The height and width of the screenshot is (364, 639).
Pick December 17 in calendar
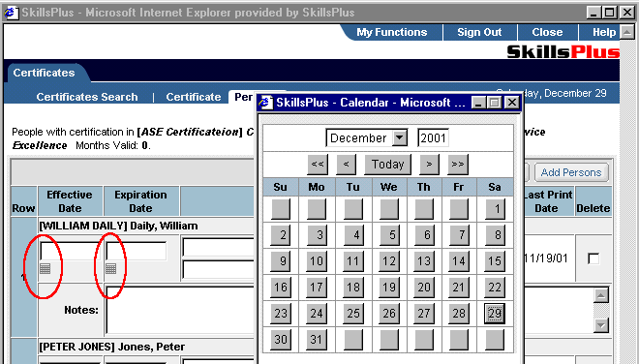(x=317, y=287)
